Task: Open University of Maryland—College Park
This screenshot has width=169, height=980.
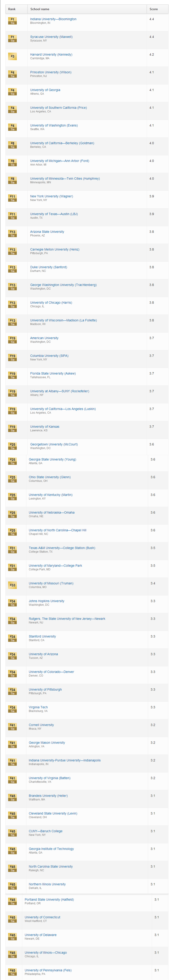Action: click(55, 566)
